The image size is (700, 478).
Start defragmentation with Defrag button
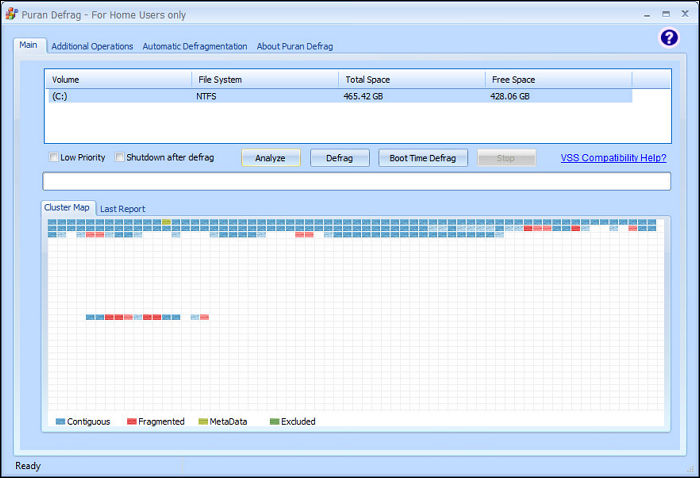tap(340, 158)
